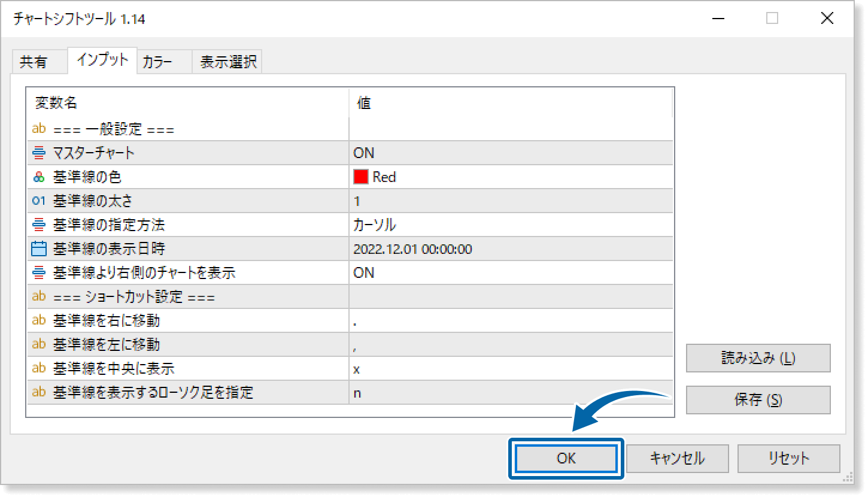Select the マスターチャート variable name
868x497 pixels.
tap(94, 153)
